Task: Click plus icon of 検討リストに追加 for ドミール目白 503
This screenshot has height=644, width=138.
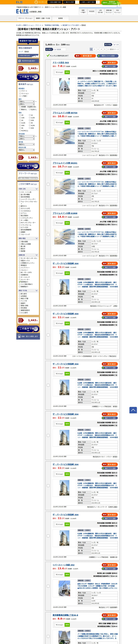Action: 103,67
